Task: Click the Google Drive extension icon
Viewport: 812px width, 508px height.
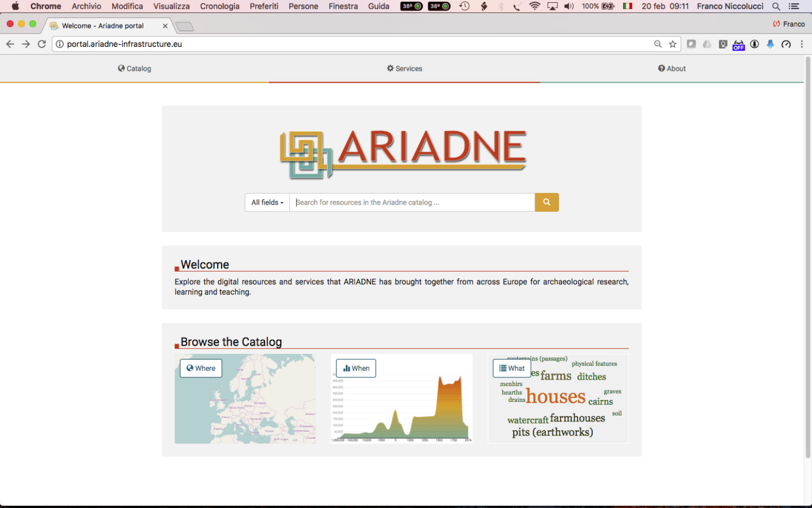Action: coord(707,44)
